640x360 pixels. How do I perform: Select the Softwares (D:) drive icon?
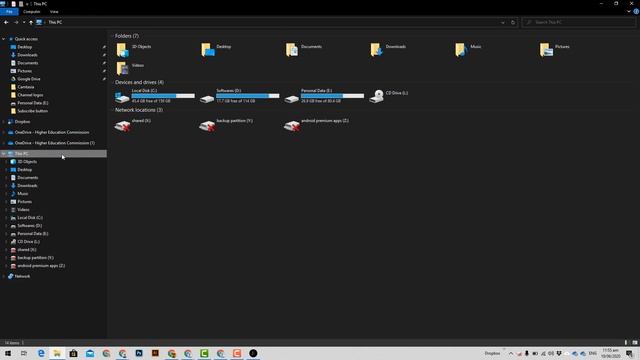click(207, 98)
